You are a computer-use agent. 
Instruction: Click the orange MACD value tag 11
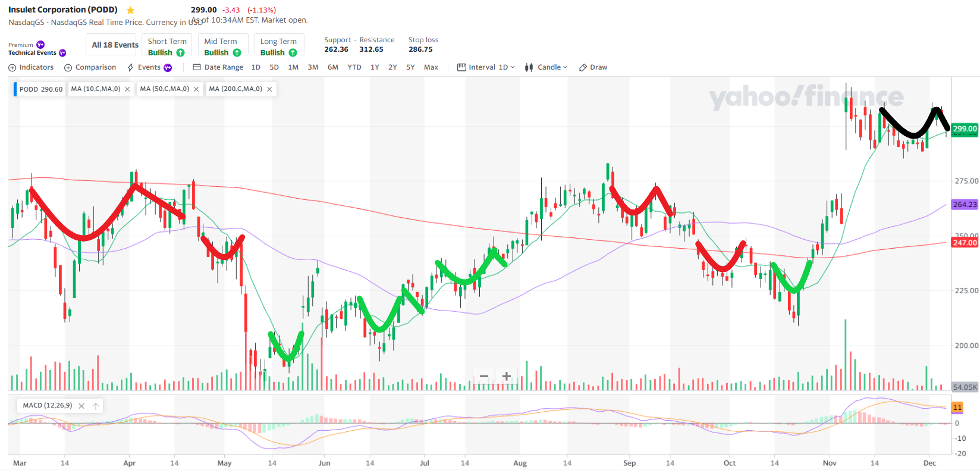click(x=957, y=408)
